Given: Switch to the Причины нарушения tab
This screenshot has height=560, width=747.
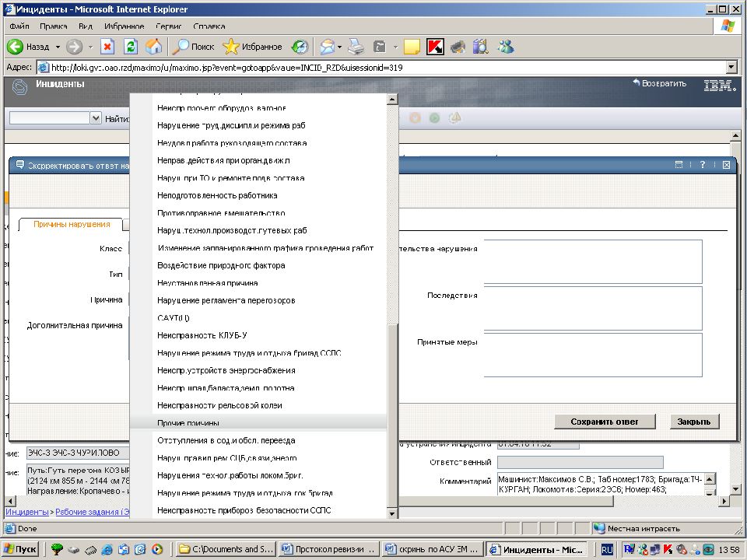Looking at the screenshot, I should click(72, 224).
